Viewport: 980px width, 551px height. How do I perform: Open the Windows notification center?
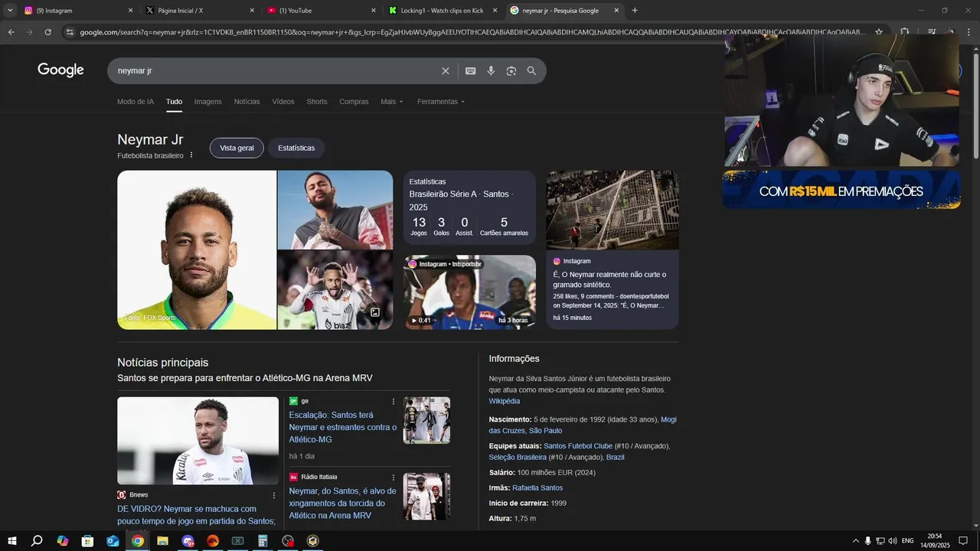963,541
